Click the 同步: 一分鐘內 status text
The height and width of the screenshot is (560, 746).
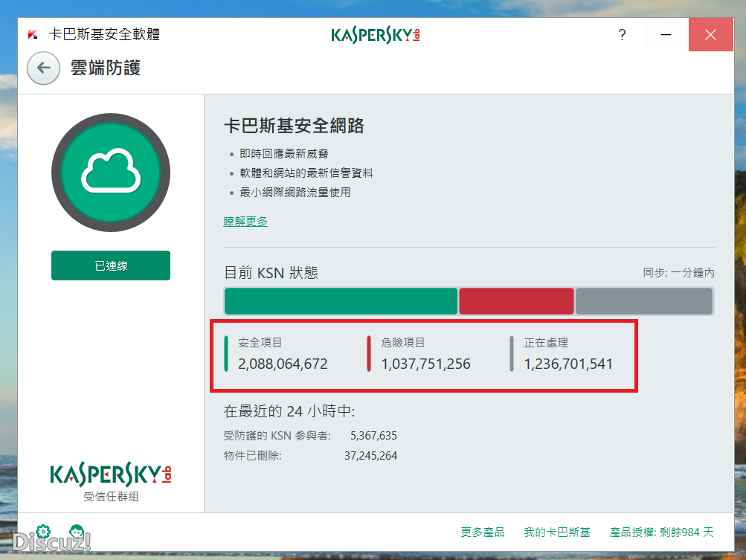678,273
